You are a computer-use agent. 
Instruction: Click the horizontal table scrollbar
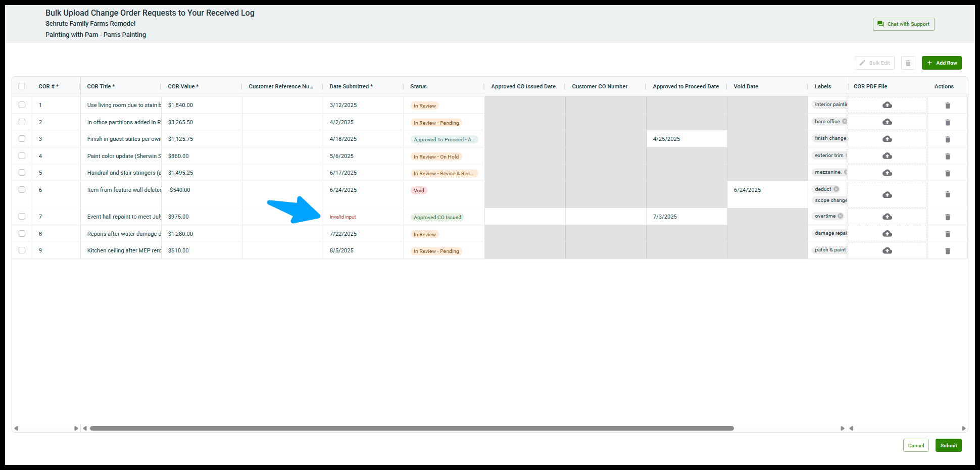pyautogui.click(x=411, y=428)
